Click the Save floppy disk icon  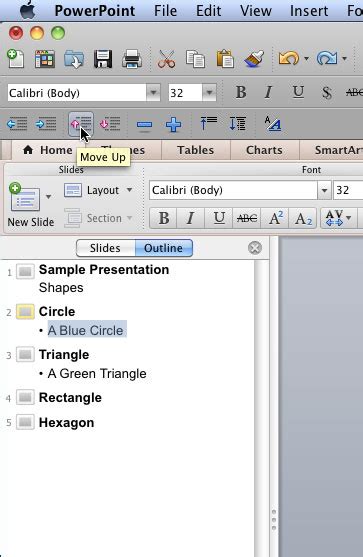pos(103,59)
